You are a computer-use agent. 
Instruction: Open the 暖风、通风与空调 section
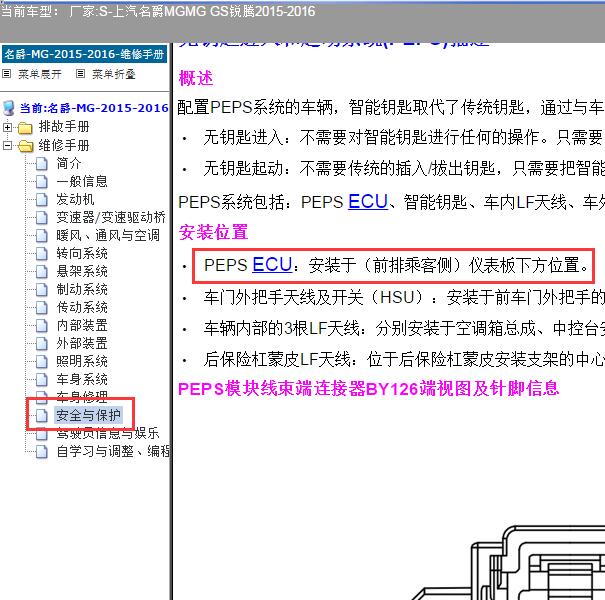pyautogui.click(x=108, y=235)
